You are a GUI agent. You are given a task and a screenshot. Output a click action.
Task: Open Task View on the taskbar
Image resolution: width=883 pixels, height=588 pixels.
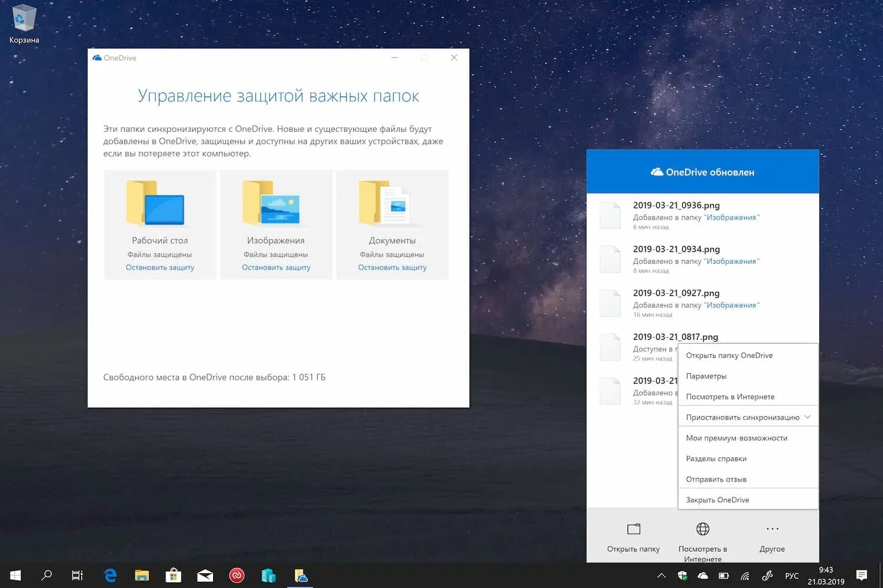[77, 575]
